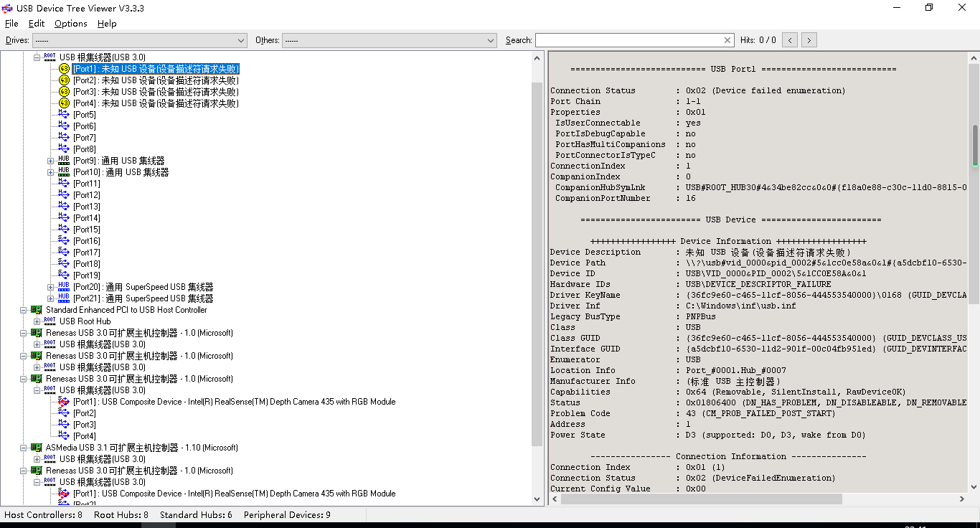Expand the USB Root Hub node

[37, 321]
